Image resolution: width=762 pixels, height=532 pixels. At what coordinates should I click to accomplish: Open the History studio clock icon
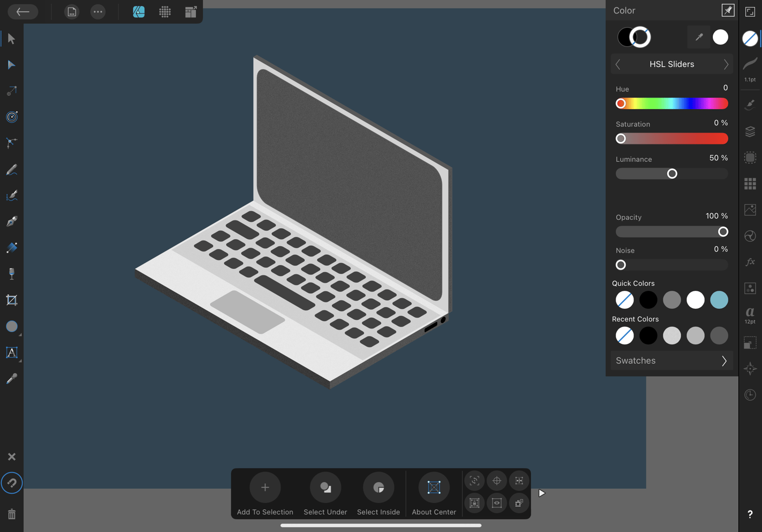750,395
